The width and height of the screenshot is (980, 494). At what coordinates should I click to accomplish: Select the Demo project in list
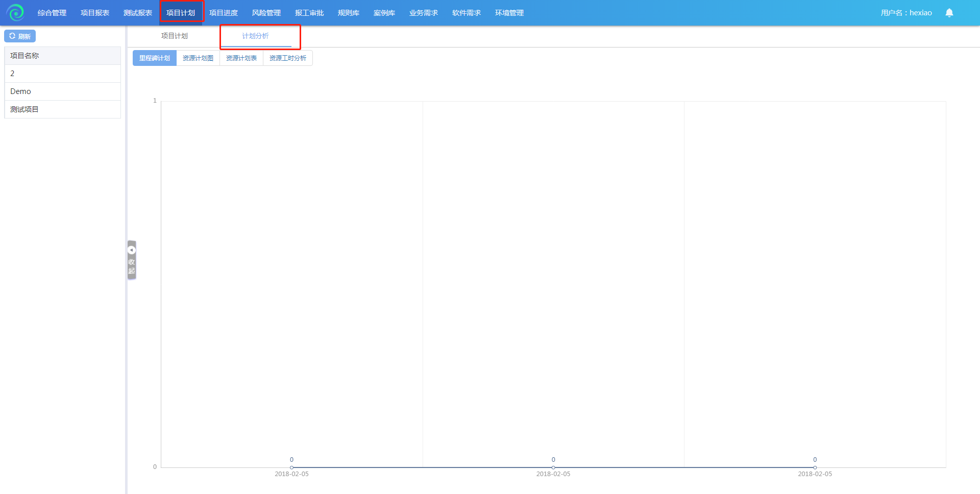(21, 91)
